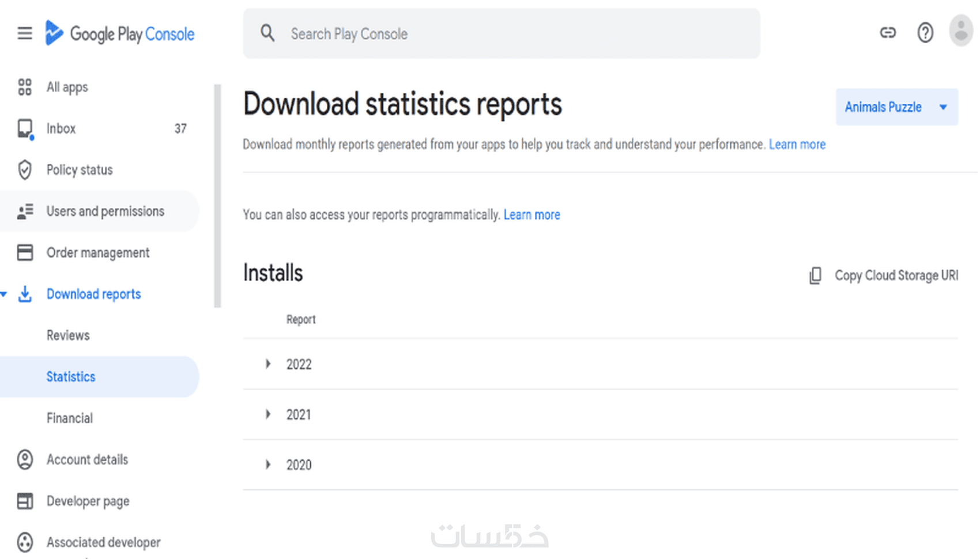The image size is (980, 559).
Task: Go to Reviews reports in sidebar
Action: (68, 335)
